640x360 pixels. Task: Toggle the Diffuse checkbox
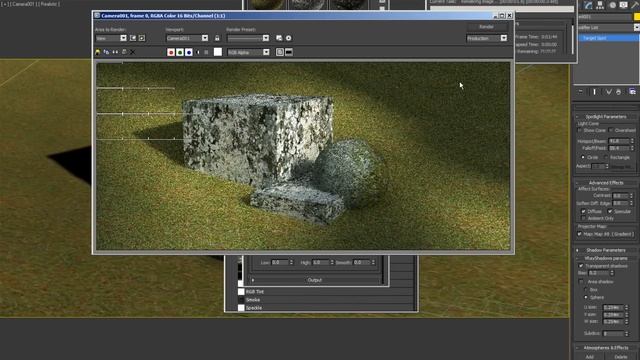click(x=584, y=211)
